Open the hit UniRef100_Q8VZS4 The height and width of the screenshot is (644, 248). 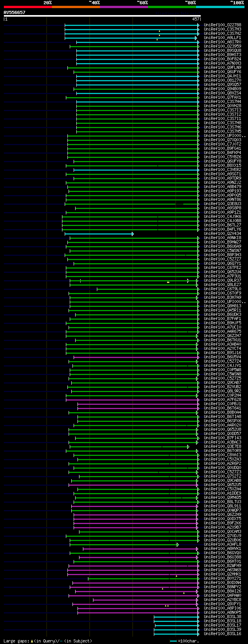coord(222,93)
